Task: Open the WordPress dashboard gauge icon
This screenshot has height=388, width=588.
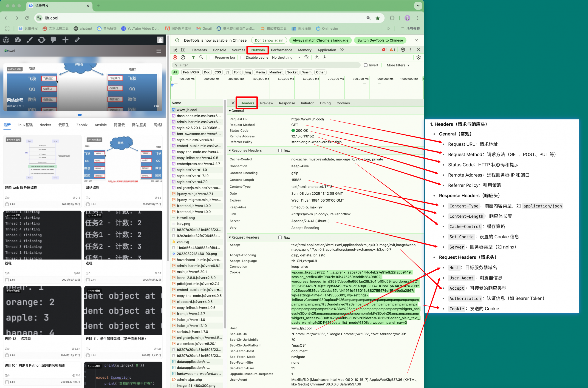Action: click(x=18, y=40)
